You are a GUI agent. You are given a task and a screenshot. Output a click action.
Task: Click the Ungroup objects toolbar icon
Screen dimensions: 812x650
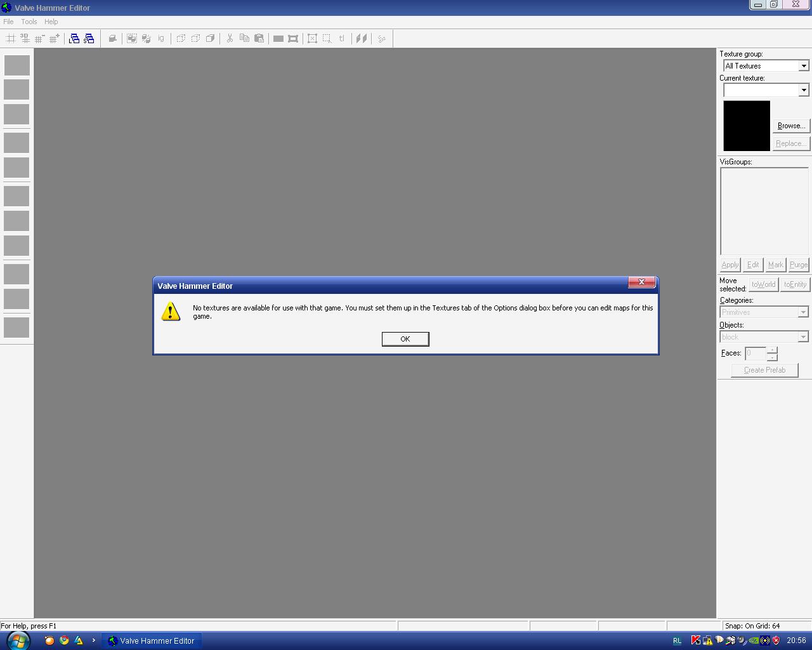coord(147,39)
